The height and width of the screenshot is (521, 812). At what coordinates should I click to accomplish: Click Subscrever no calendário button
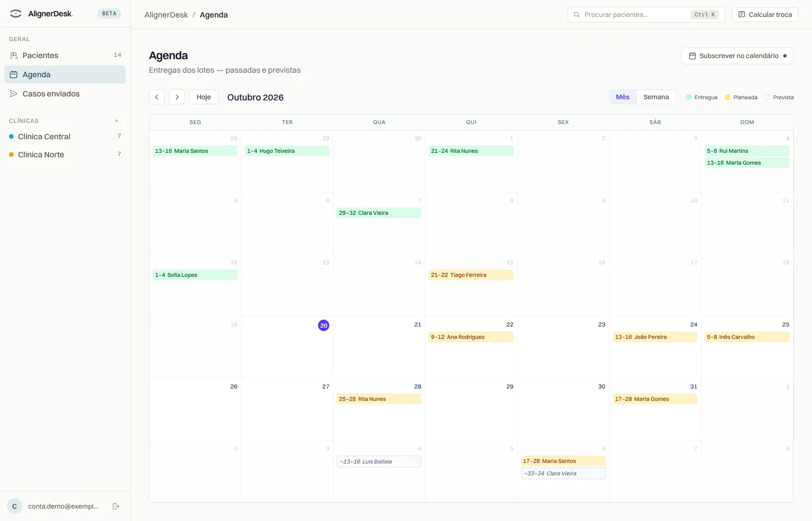tap(737, 56)
